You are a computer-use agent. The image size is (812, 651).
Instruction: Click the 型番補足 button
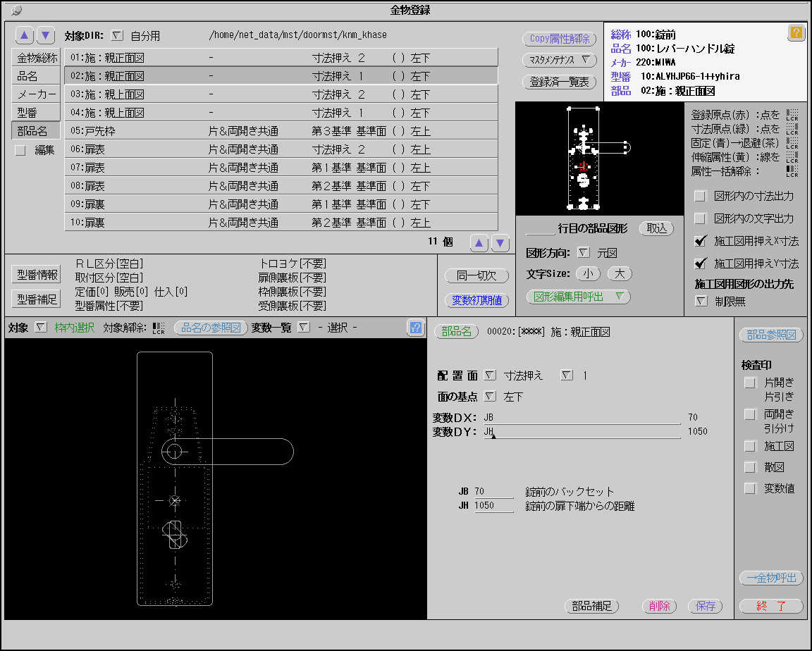pyautogui.click(x=37, y=299)
